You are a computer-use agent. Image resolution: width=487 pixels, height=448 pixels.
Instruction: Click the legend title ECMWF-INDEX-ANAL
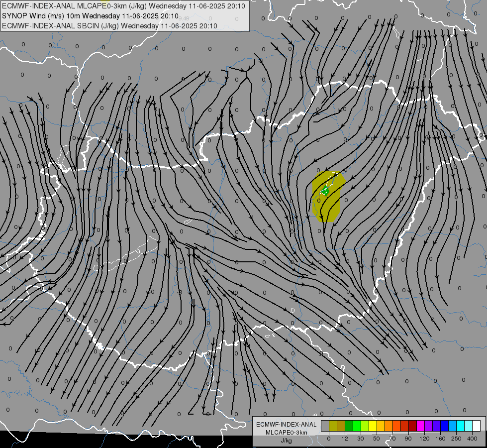[x=287, y=425]
